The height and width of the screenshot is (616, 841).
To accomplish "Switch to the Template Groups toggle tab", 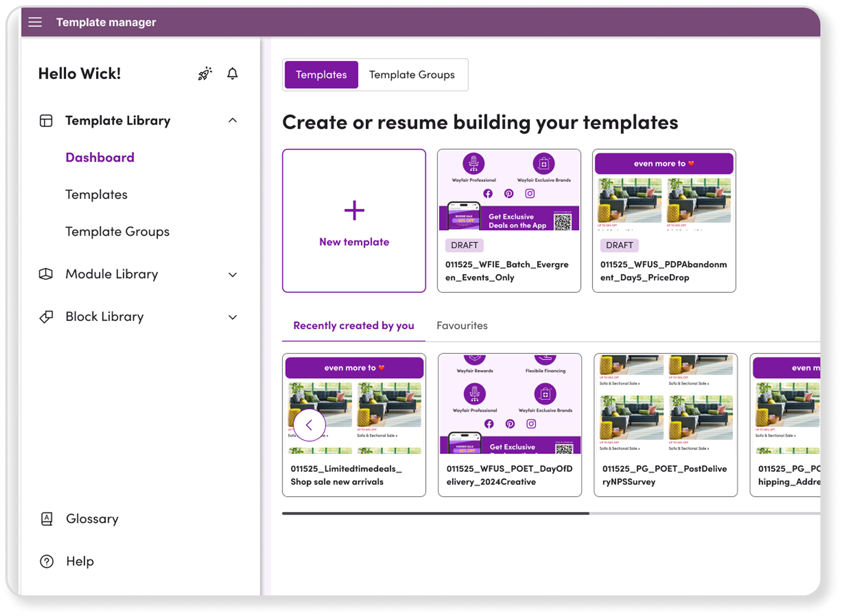I will pyautogui.click(x=412, y=75).
